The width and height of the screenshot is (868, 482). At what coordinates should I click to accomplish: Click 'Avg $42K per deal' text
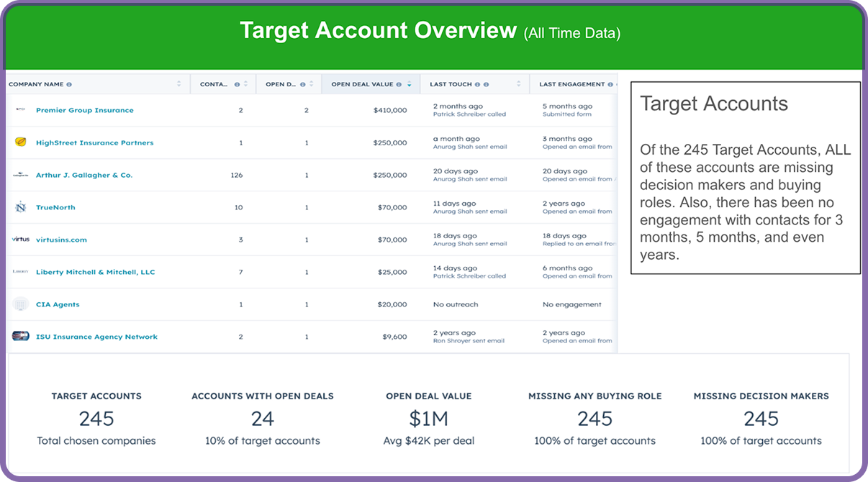pos(429,441)
